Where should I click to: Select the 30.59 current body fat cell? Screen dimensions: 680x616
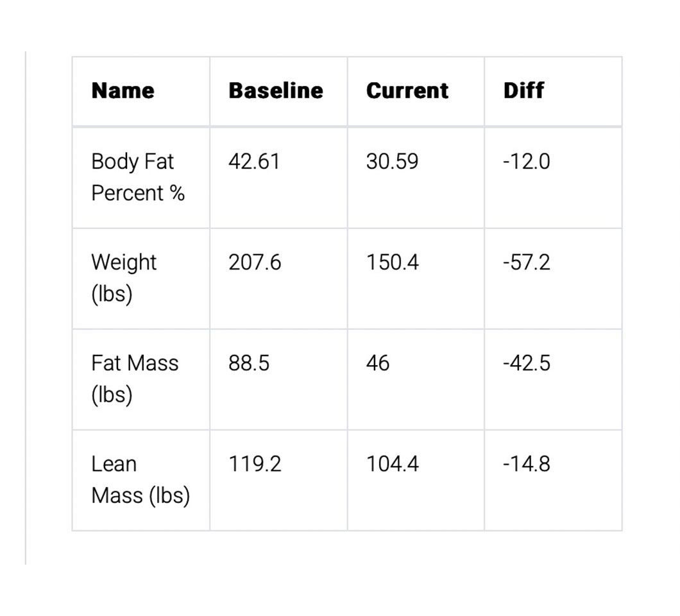392,161
